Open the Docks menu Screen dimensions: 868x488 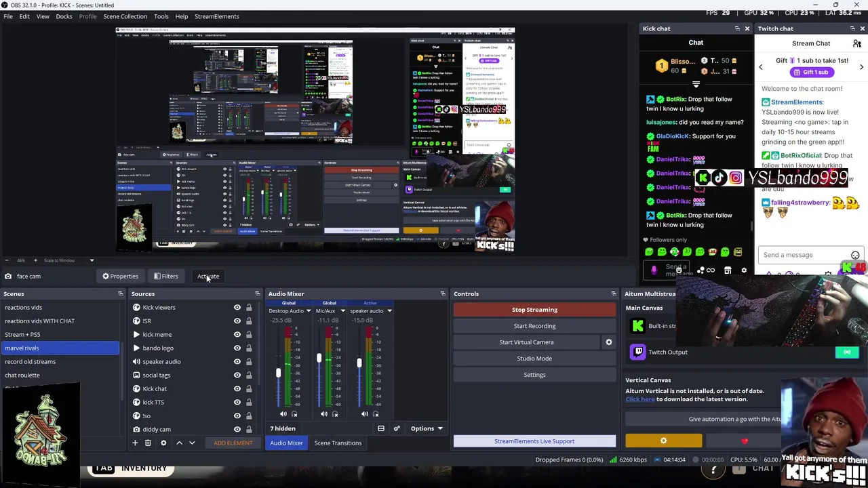64,16
